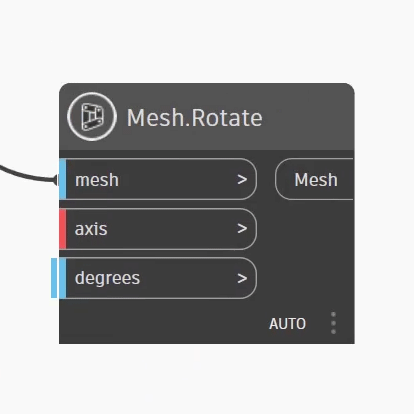
Task: Click the Mesh.Rotate node circular icon
Action: 92,117
